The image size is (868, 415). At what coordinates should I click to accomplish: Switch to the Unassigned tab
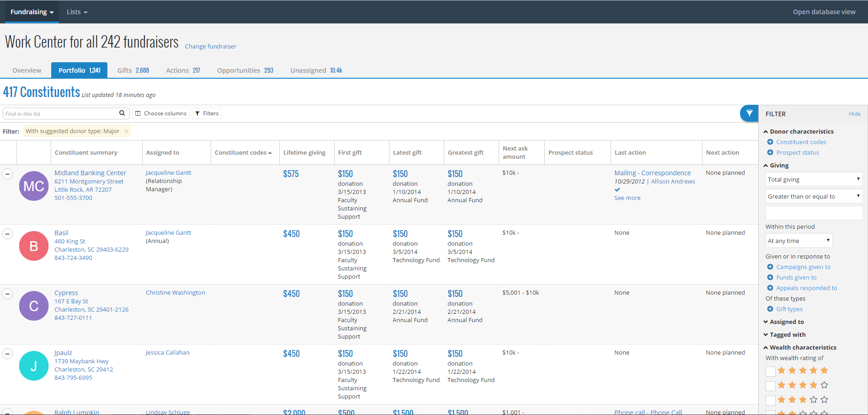point(316,70)
